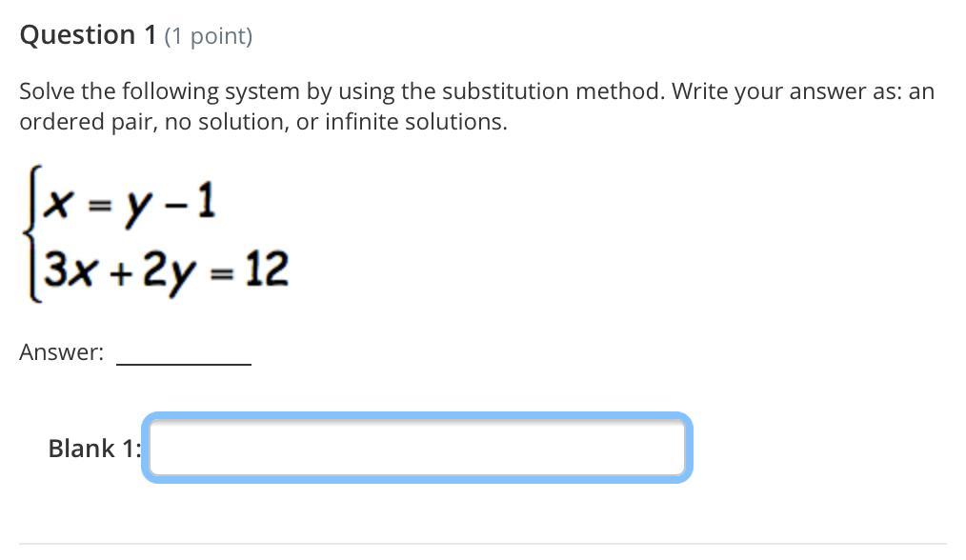Screen dimensions: 966x560
Task: Click the (1 point) score label
Action: [x=209, y=36]
